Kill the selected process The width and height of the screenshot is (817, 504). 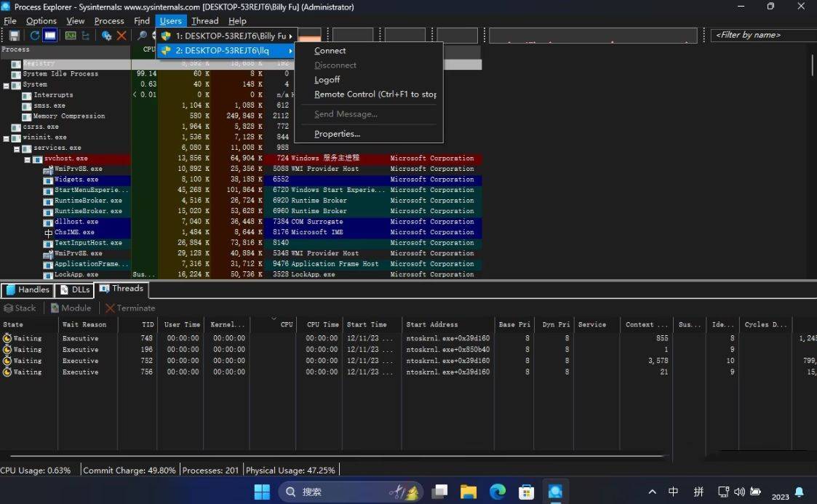click(x=121, y=36)
